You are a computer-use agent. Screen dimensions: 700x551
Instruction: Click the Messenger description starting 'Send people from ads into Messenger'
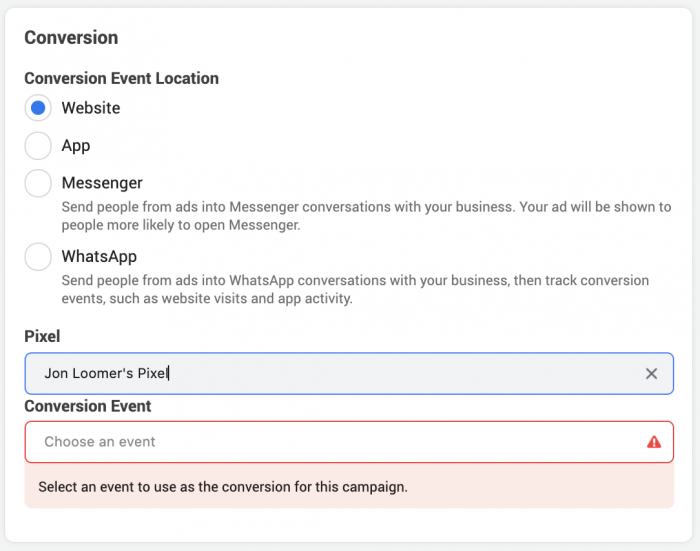tap(367, 216)
